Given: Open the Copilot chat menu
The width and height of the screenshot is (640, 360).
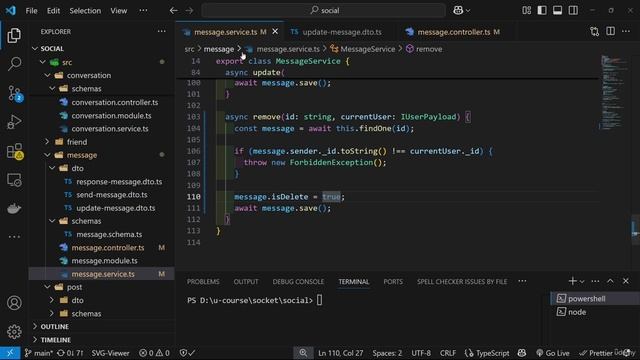Looking at the screenshot, I should tap(461, 10).
